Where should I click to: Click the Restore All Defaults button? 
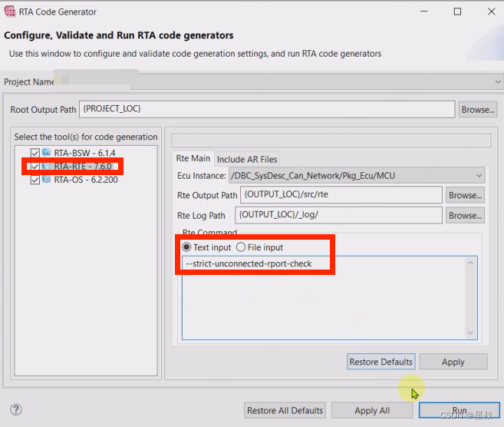[285, 410]
